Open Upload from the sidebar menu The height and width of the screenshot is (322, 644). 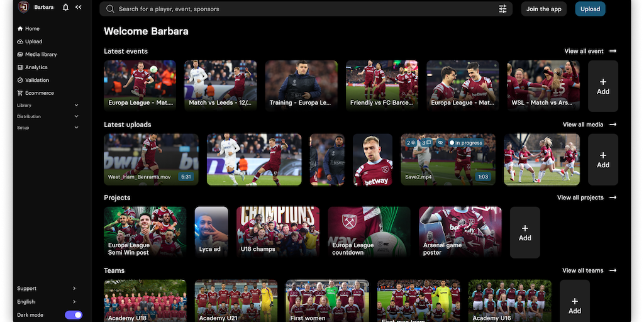point(34,42)
